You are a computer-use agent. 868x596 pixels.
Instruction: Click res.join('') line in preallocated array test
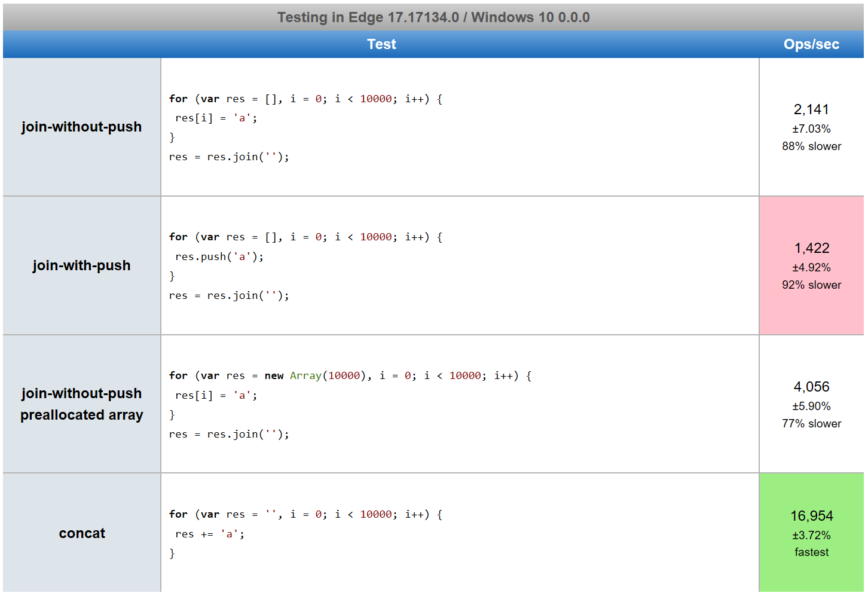(x=229, y=434)
